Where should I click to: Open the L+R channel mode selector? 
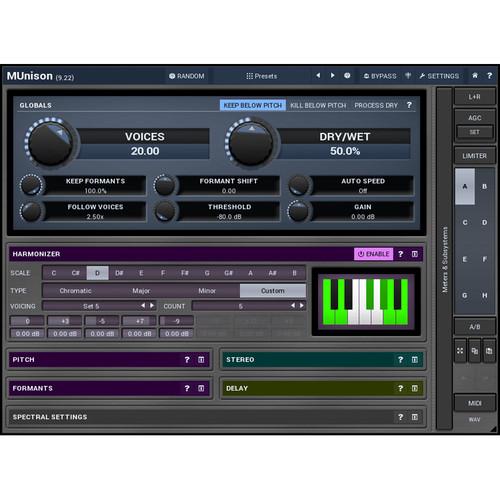coord(474,97)
